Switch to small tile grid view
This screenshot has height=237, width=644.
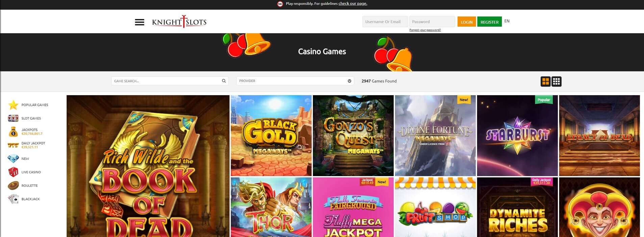[556, 82]
